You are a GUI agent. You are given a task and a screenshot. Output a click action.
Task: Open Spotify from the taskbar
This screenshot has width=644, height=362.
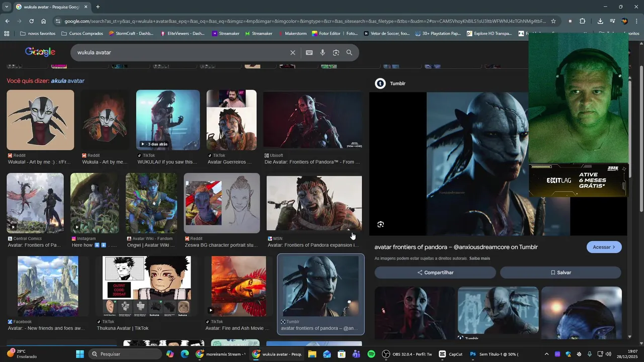tap(371, 354)
